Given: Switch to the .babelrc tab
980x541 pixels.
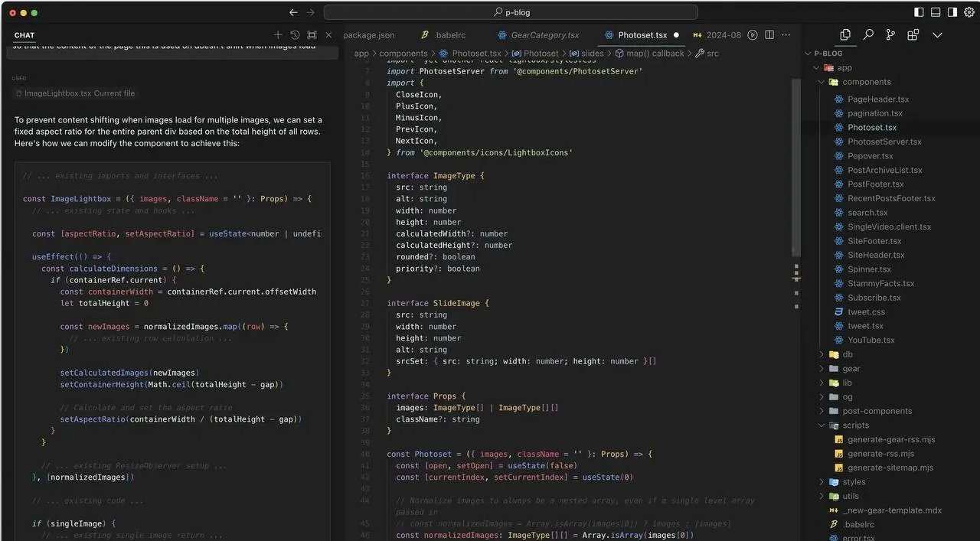Looking at the screenshot, I should pos(449,35).
